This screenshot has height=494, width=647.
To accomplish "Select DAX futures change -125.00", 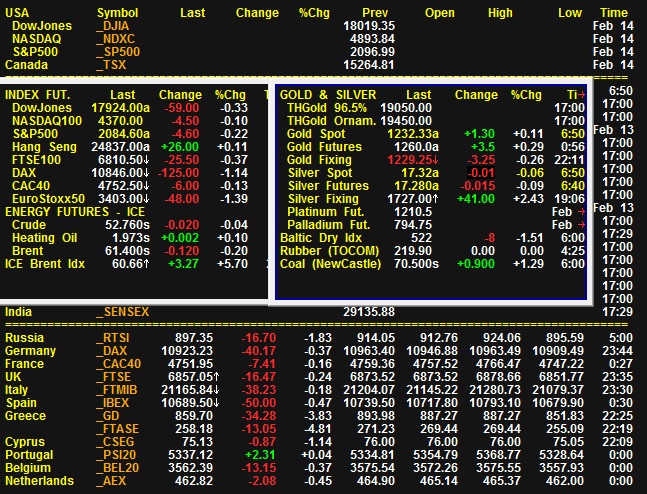I will [x=178, y=173].
